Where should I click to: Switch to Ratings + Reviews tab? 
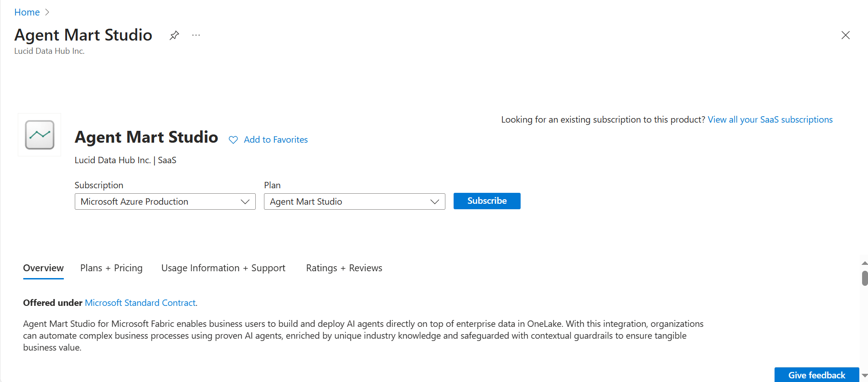[344, 268]
